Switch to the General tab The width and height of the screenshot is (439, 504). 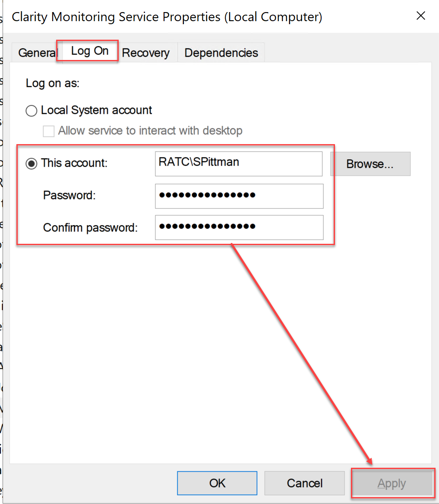(x=37, y=53)
